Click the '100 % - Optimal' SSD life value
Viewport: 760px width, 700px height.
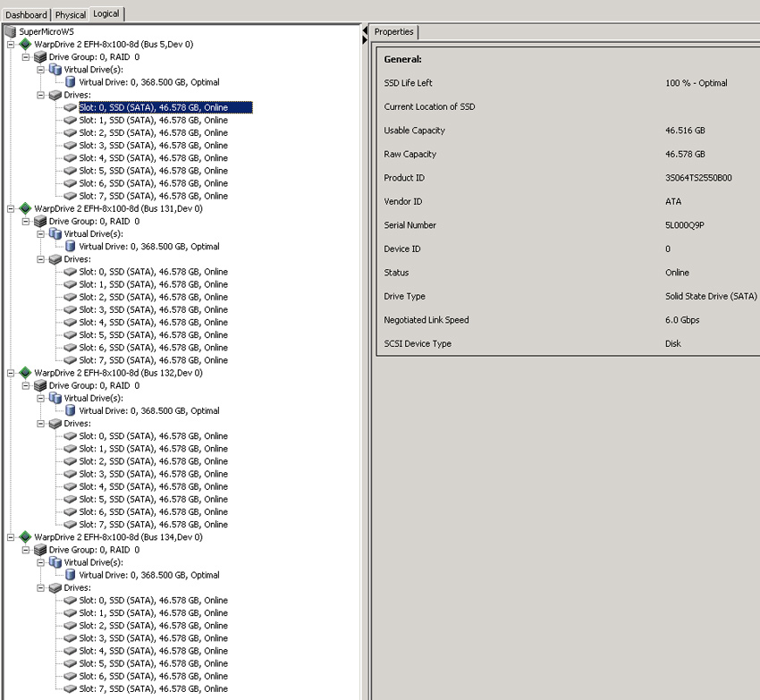click(x=696, y=83)
